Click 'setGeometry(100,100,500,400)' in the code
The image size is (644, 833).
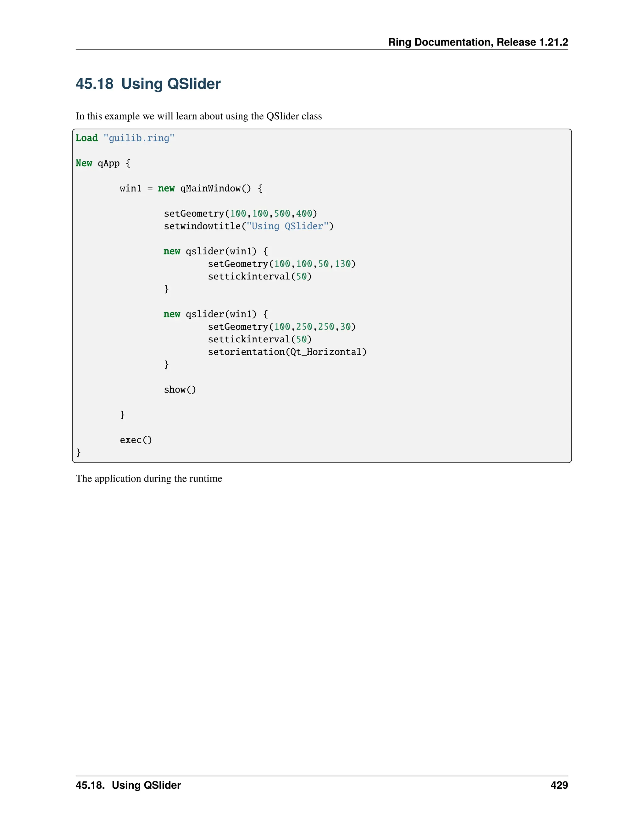click(x=240, y=213)
